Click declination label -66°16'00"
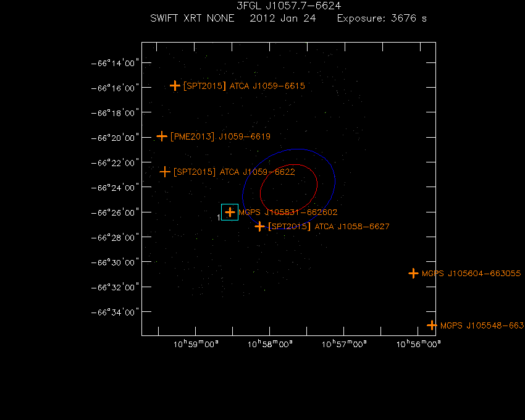The image size is (525, 420). (115, 88)
